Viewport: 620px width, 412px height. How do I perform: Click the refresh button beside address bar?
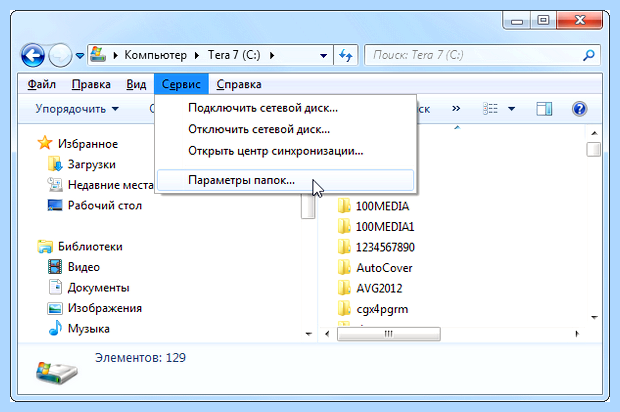point(346,55)
